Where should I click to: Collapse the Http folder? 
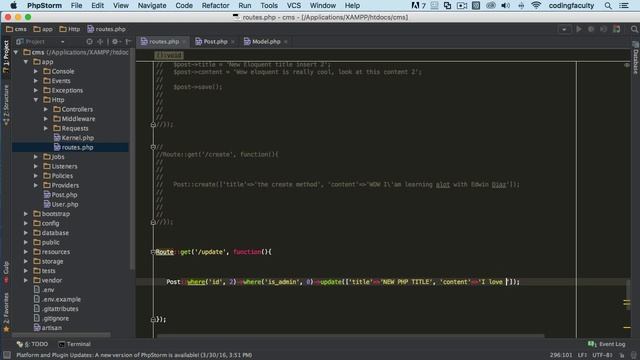point(36,100)
